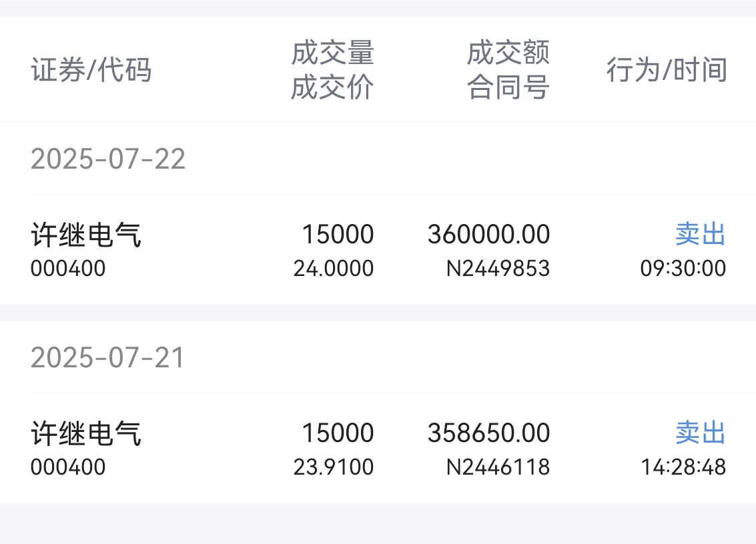Click stock code 000400 in first record

(x=68, y=269)
